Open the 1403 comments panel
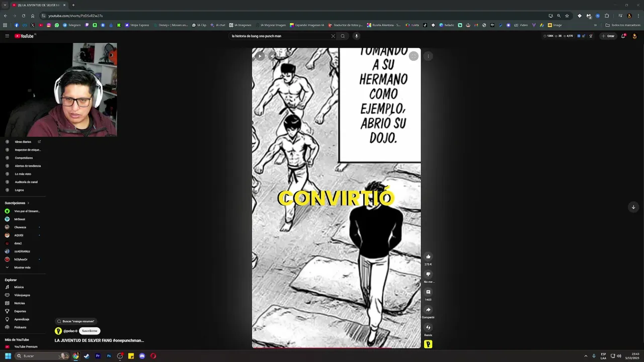Viewport: 644px width, 362px height. pyautogui.click(x=428, y=292)
